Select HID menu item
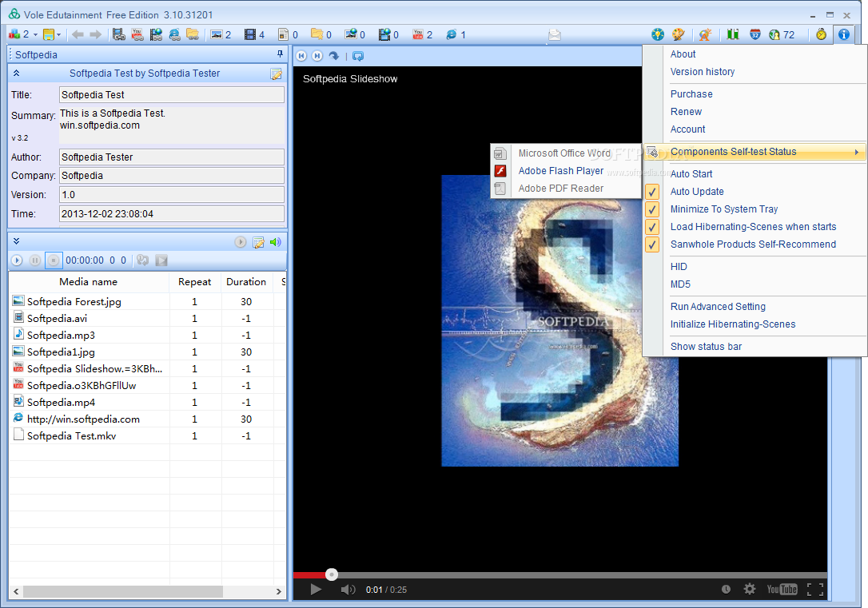Screen dimensions: 868x608 678,267
